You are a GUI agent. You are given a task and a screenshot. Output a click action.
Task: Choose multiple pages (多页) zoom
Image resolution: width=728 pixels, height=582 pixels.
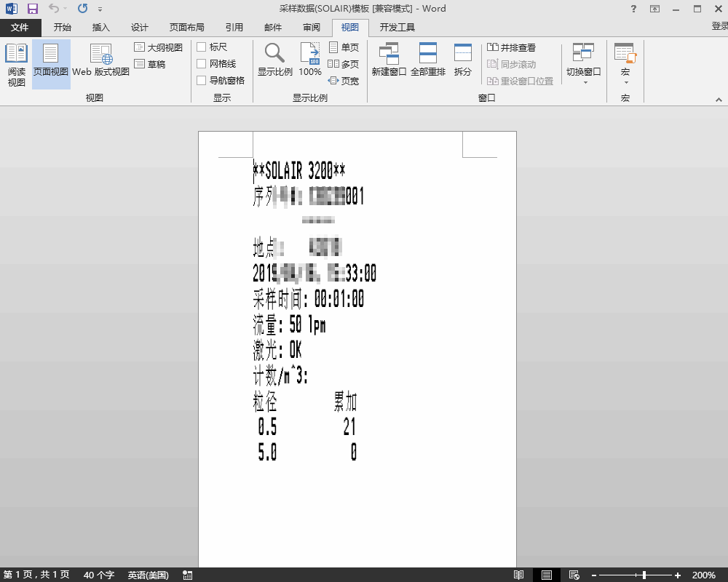click(344, 64)
